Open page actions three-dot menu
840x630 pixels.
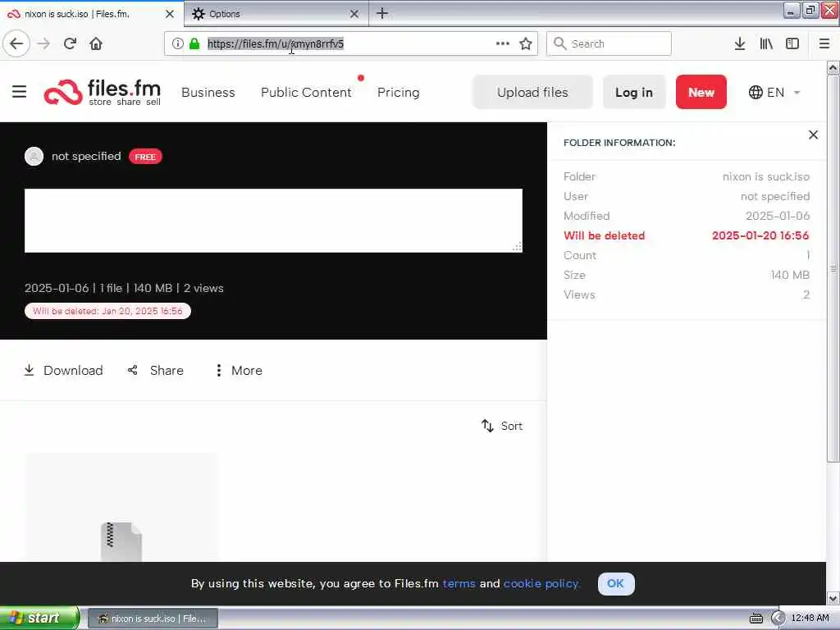tap(503, 44)
